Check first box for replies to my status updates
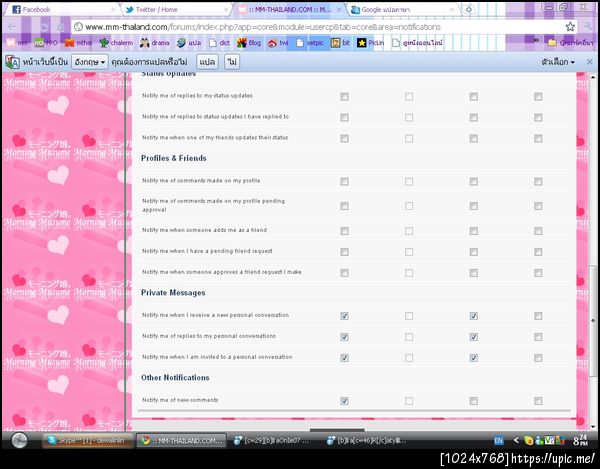600x469 pixels. (344, 96)
